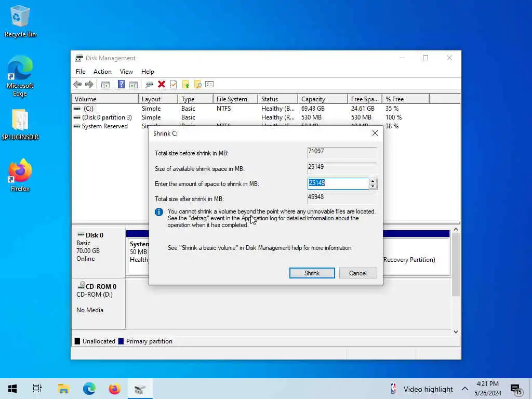532x399 pixels.
Task: Open Firefox from the taskbar
Action: coord(114,389)
